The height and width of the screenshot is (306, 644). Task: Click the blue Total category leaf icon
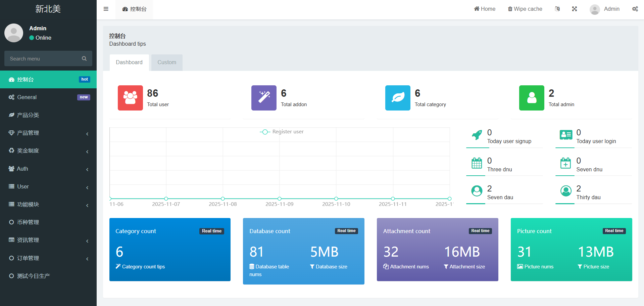pos(398,98)
